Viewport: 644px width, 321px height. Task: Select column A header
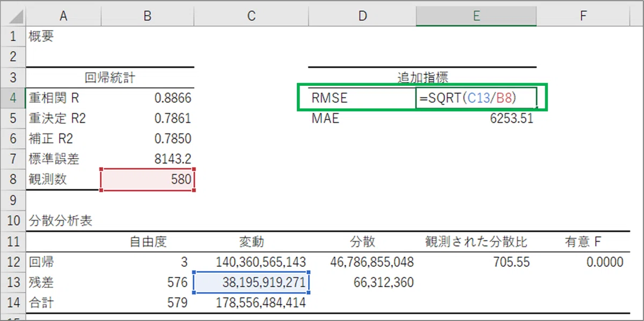coord(63,16)
